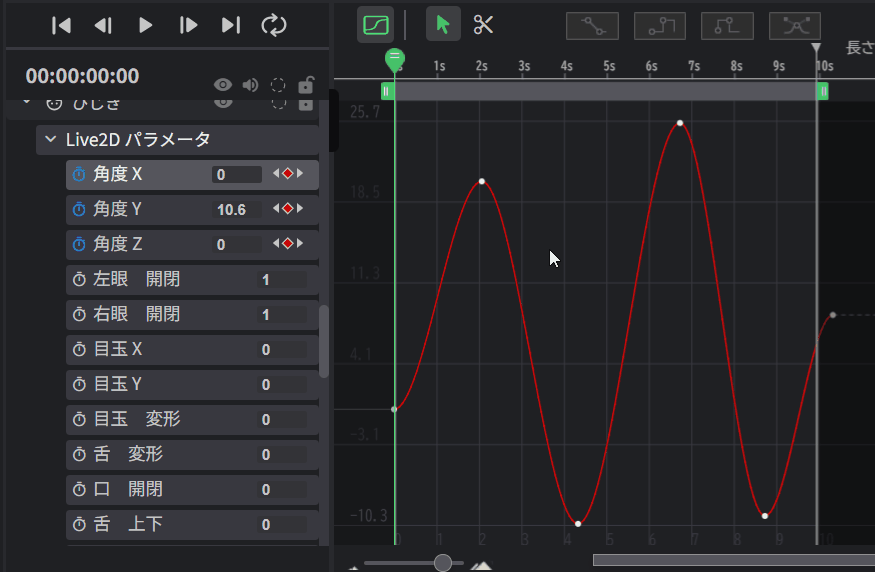
Task: Add keyframe diamond for 角度 X
Action: tap(287, 174)
